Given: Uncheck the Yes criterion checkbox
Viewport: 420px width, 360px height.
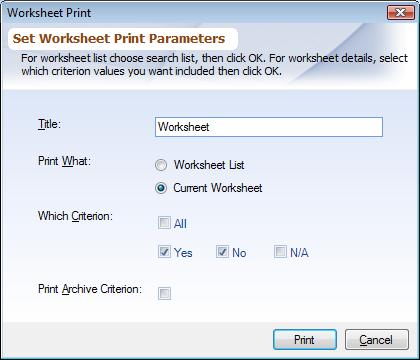Looking at the screenshot, I should click(164, 252).
